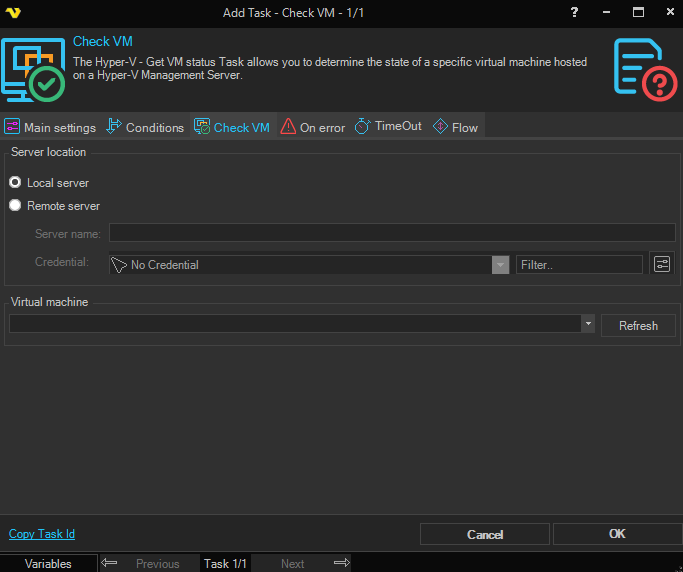Image resolution: width=683 pixels, height=572 pixels.
Task: Click the Next task right arrow
Action: pyautogui.click(x=341, y=563)
